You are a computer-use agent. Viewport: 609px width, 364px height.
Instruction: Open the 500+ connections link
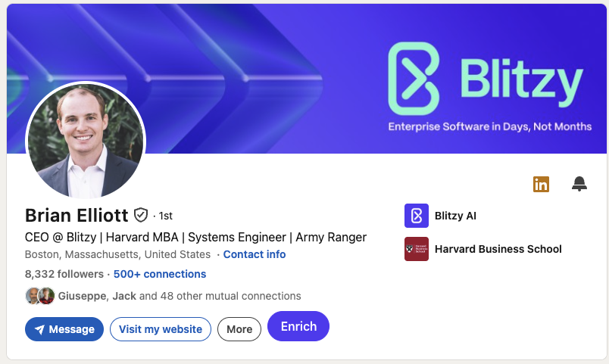click(160, 274)
